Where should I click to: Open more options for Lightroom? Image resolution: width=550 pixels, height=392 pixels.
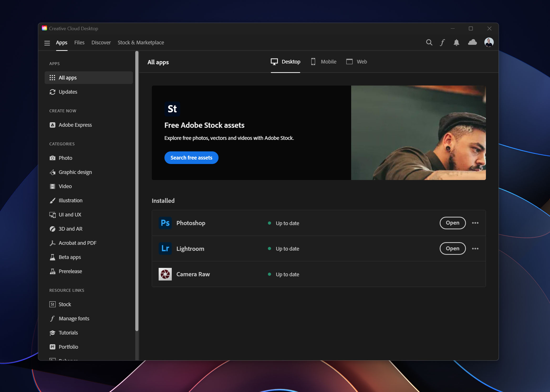tap(475, 248)
